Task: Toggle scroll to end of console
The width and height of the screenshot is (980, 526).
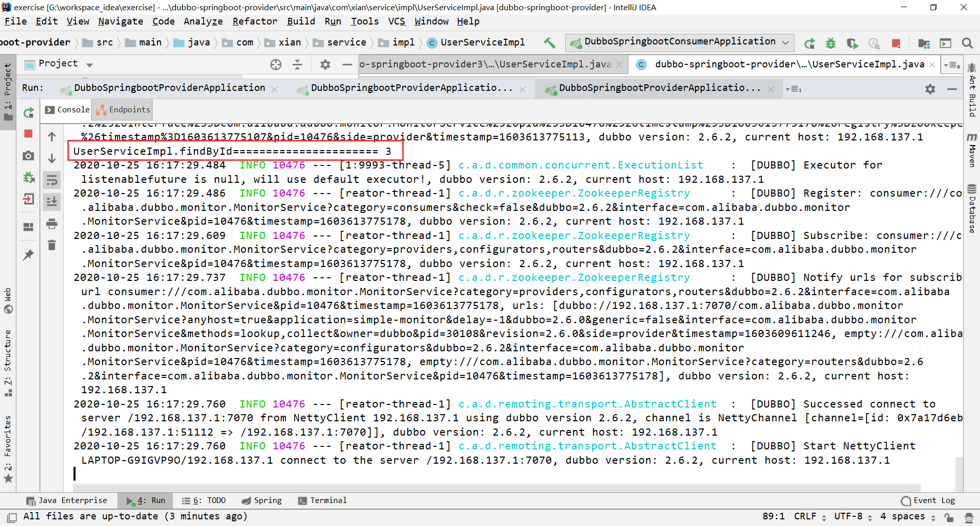Action: [52, 202]
